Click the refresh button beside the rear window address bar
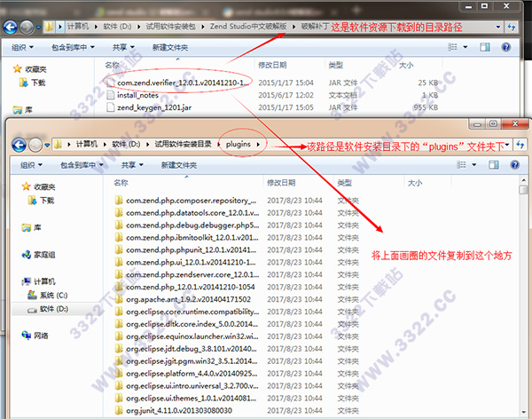This screenshot has width=532, height=419. [x=512, y=28]
